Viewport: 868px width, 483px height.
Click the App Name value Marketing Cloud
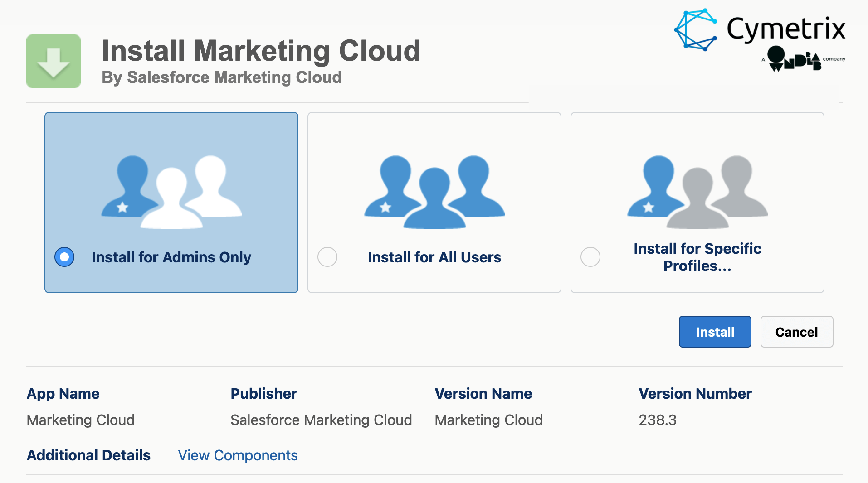tap(81, 420)
